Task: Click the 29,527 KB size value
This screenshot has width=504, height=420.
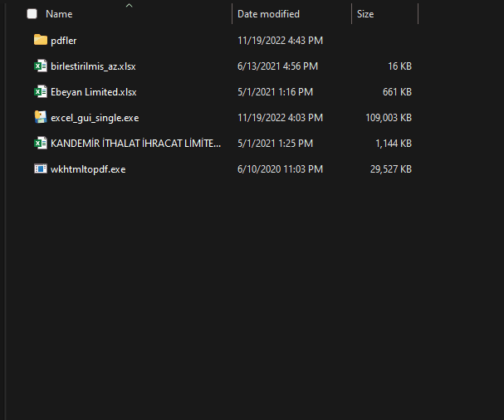Action: tap(392, 168)
